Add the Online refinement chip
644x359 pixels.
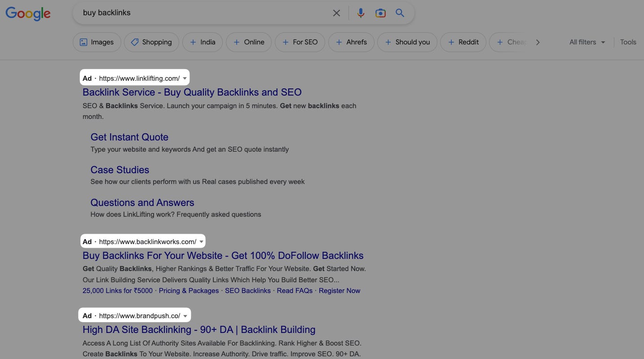(x=249, y=42)
